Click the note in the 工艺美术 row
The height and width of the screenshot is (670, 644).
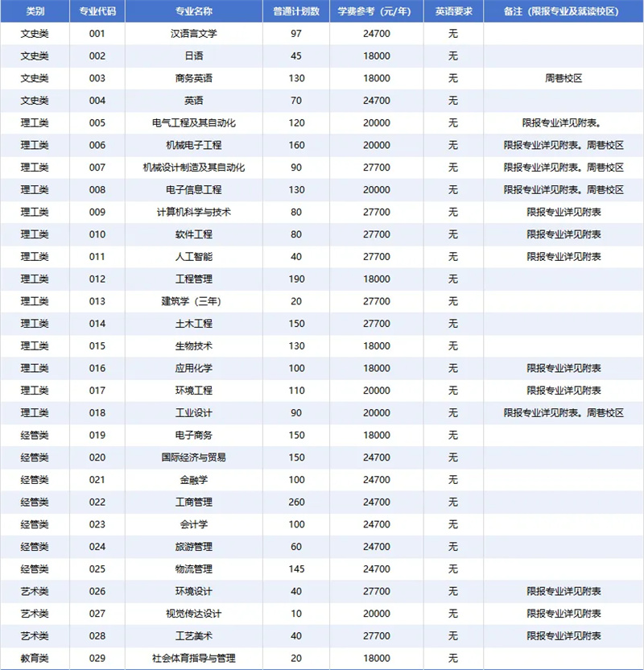click(x=563, y=636)
